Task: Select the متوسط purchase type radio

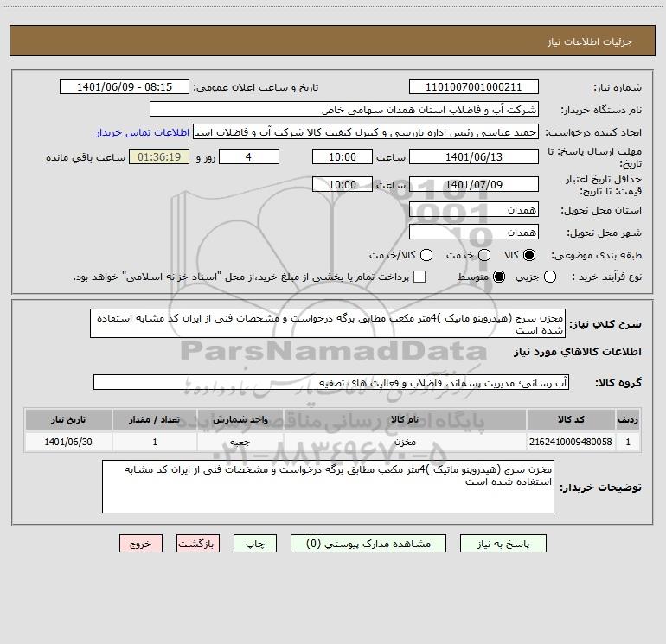Action: click(499, 277)
